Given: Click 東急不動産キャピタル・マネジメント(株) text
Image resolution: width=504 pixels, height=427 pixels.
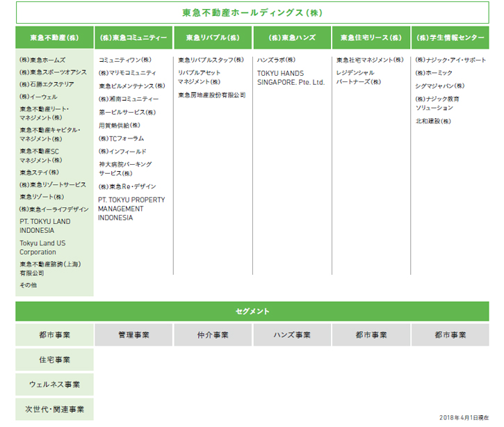Looking at the screenshot, I should click(x=50, y=134).
